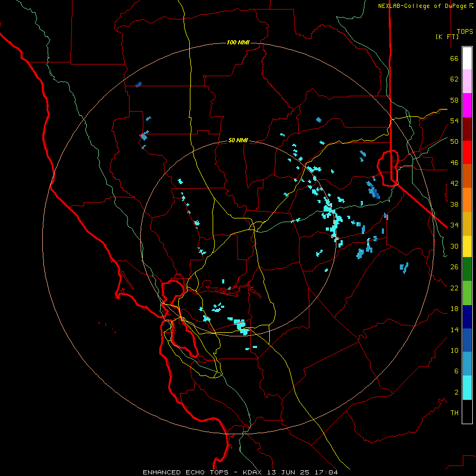Select the light green legend swatch
Screen dimensions: 476x476
[x=467, y=293]
